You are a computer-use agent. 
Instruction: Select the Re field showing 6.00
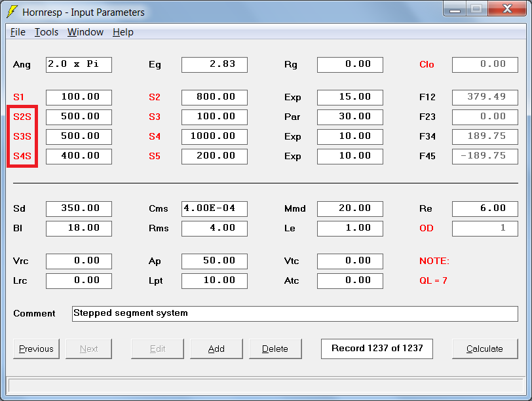tap(485, 208)
